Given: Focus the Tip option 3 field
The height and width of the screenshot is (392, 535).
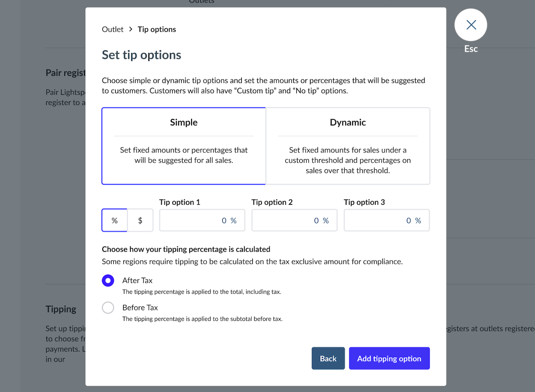Looking at the screenshot, I should coord(386,220).
